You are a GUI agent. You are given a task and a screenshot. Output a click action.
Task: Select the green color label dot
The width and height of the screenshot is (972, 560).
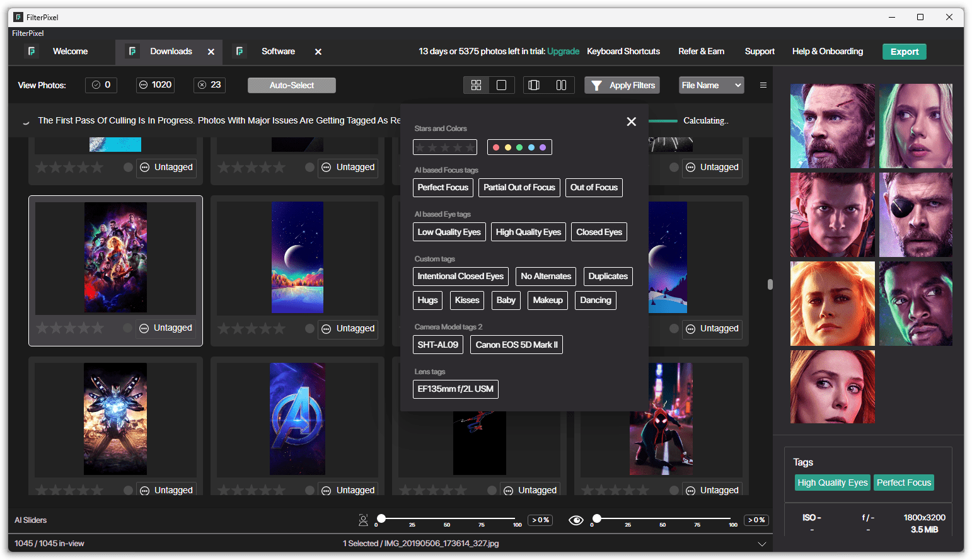point(519,147)
